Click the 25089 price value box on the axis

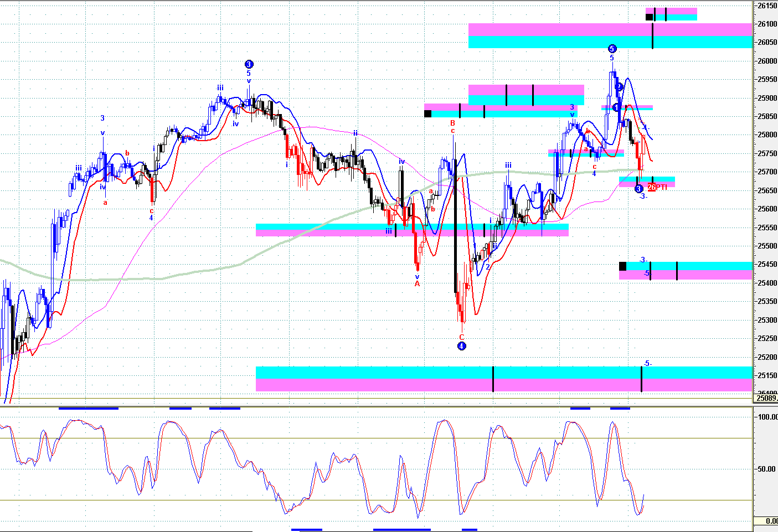[766, 397]
